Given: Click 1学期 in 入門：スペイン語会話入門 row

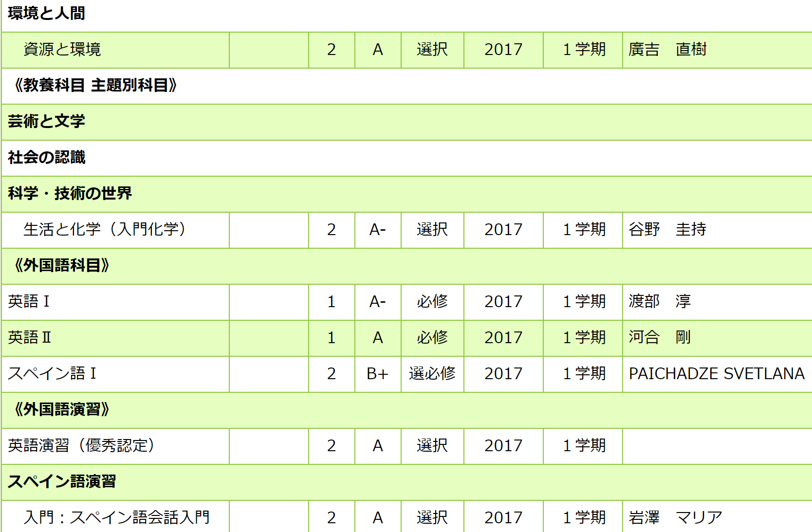Looking at the screenshot, I should click(x=584, y=517).
